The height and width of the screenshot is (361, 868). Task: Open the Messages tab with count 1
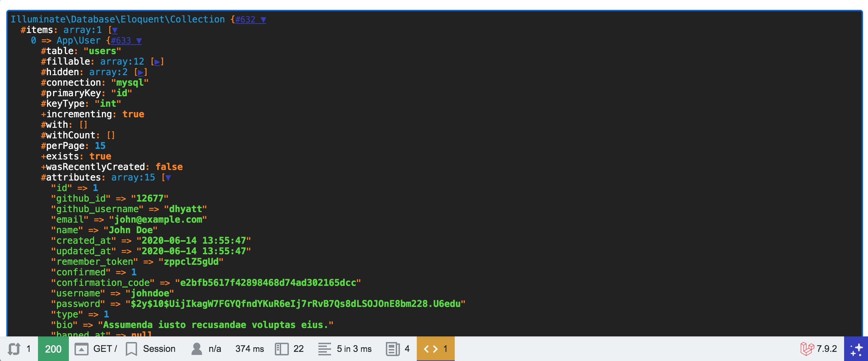click(19, 349)
